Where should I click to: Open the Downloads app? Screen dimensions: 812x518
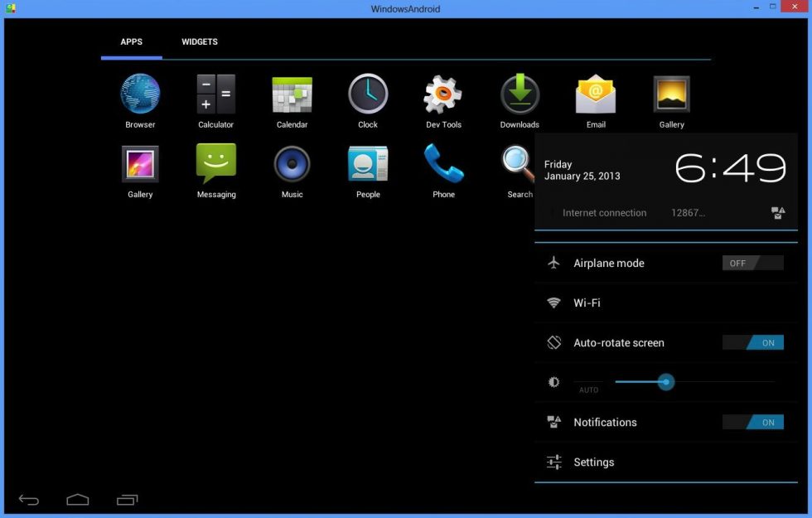pyautogui.click(x=520, y=94)
